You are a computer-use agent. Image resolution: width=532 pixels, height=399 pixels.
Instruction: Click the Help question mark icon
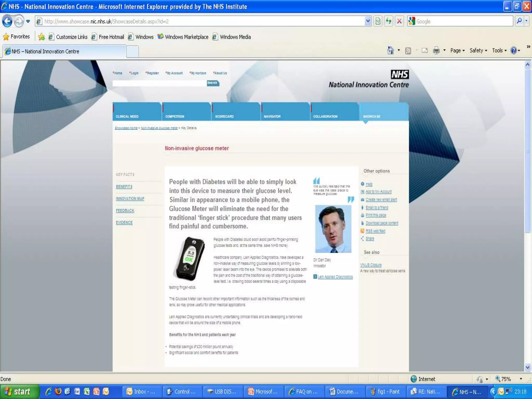[x=513, y=50]
